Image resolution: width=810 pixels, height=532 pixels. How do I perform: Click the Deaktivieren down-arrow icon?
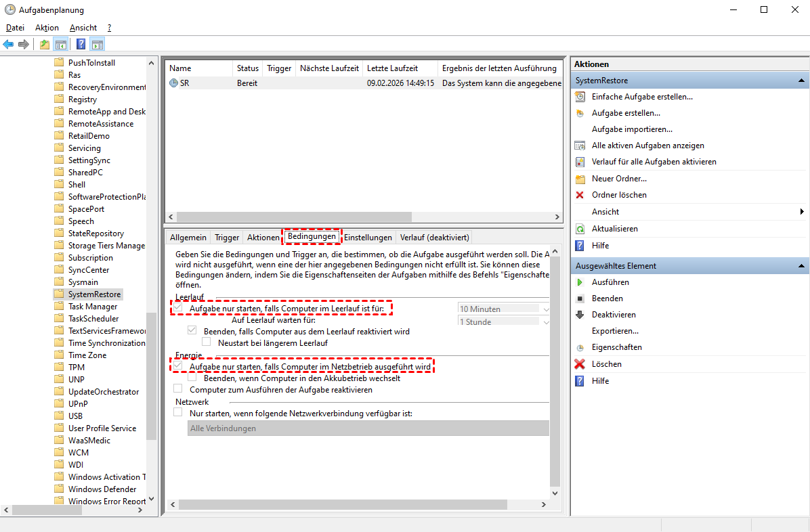(580, 315)
